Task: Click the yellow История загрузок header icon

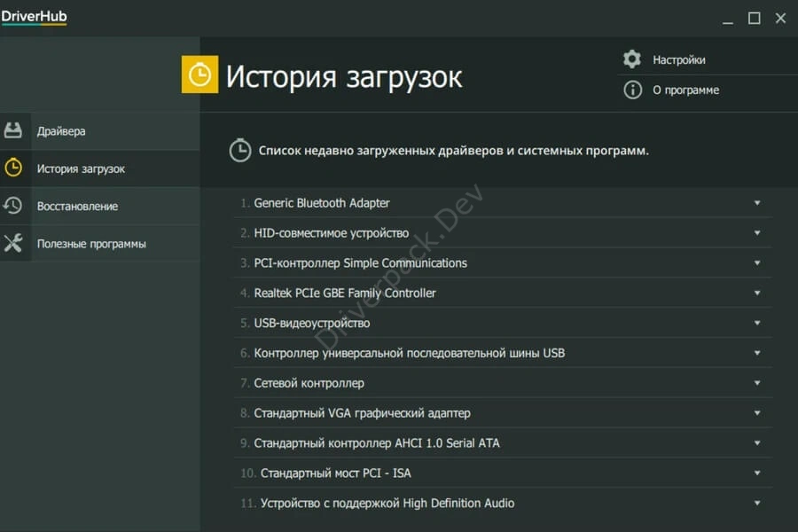Action: (x=199, y=74)
